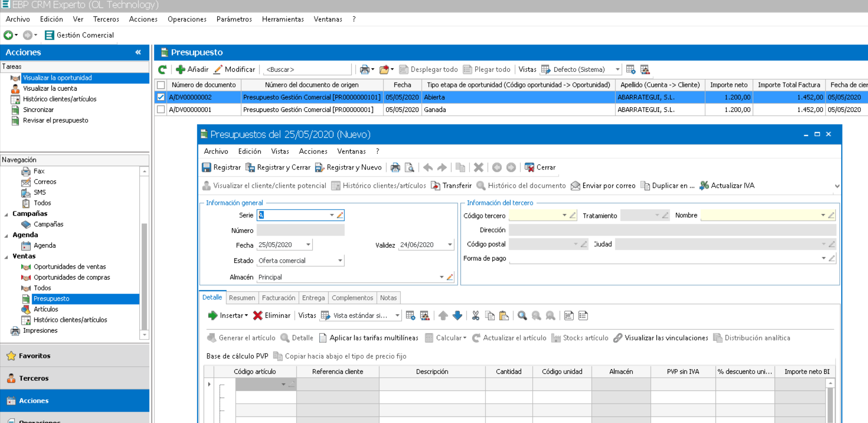
Task: Collapse the Campañas tree group
Action: click(x=7, y=214)
